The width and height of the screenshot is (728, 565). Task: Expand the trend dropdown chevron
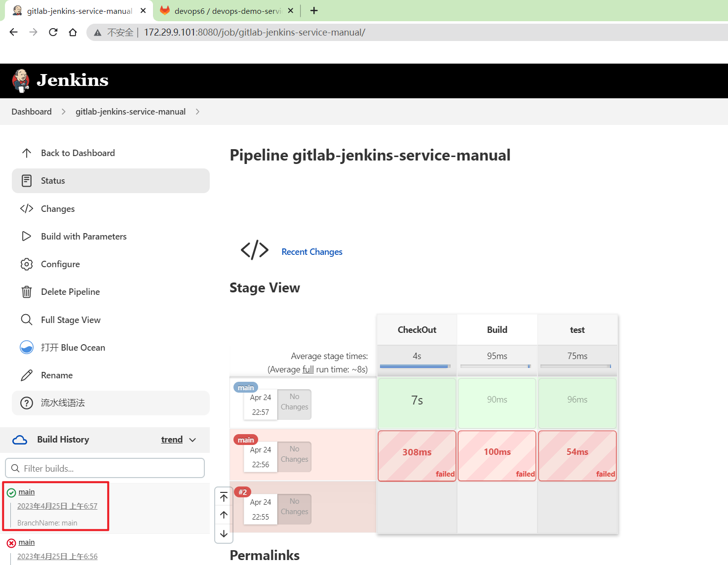[x=192, y=440]
